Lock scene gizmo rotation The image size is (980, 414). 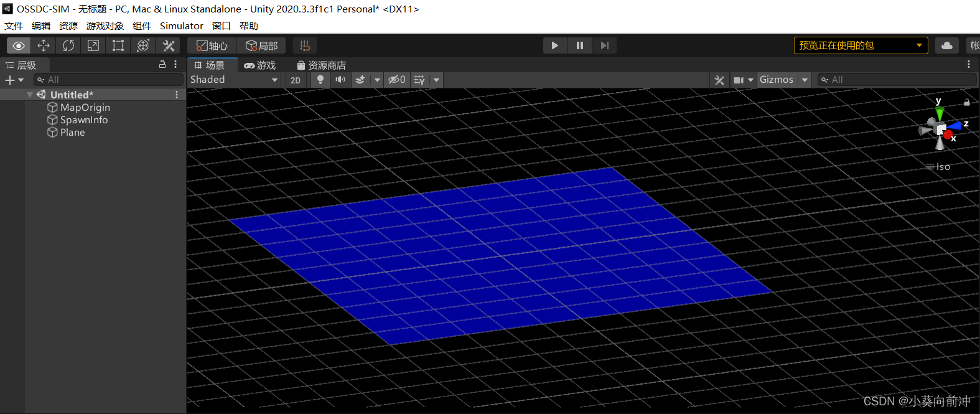(967, 102)
